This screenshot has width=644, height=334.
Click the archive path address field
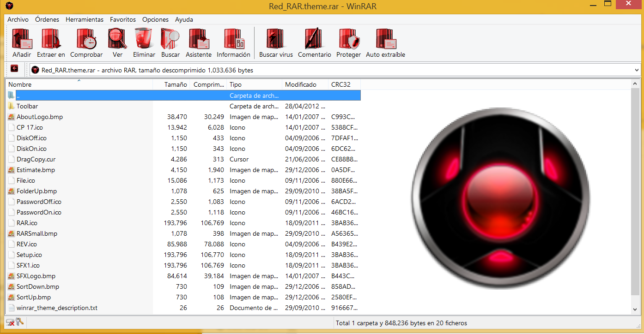(x=335, y=70)
